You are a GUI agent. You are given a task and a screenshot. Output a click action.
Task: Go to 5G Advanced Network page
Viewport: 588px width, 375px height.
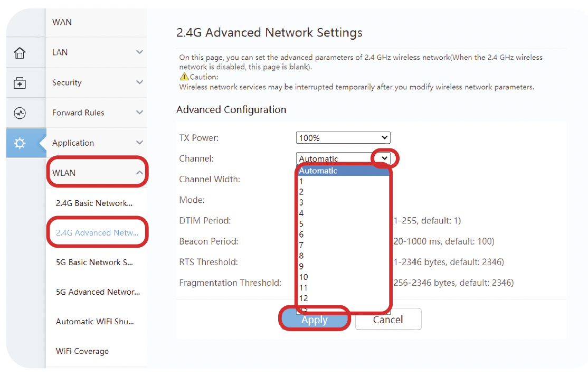click(x=98, y=292)
